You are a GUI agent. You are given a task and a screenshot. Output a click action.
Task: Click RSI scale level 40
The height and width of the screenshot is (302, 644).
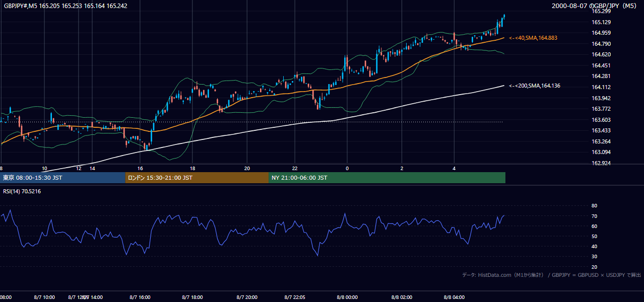point(594,247)
